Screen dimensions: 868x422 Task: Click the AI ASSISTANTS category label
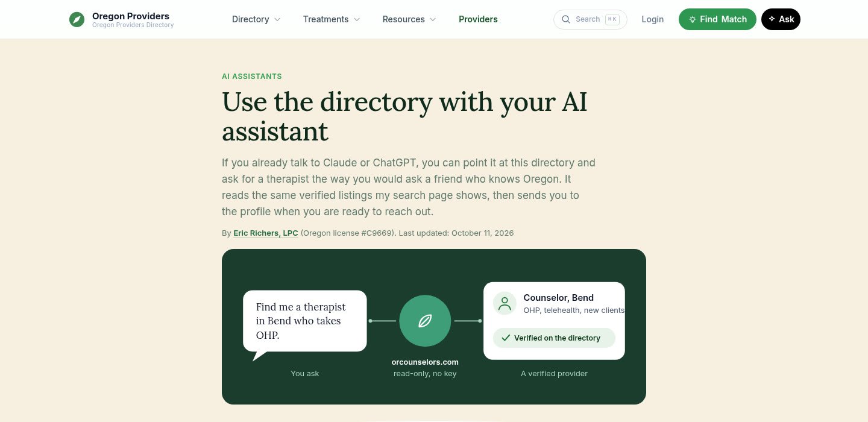pyautogui.click(x=252, y=77)
